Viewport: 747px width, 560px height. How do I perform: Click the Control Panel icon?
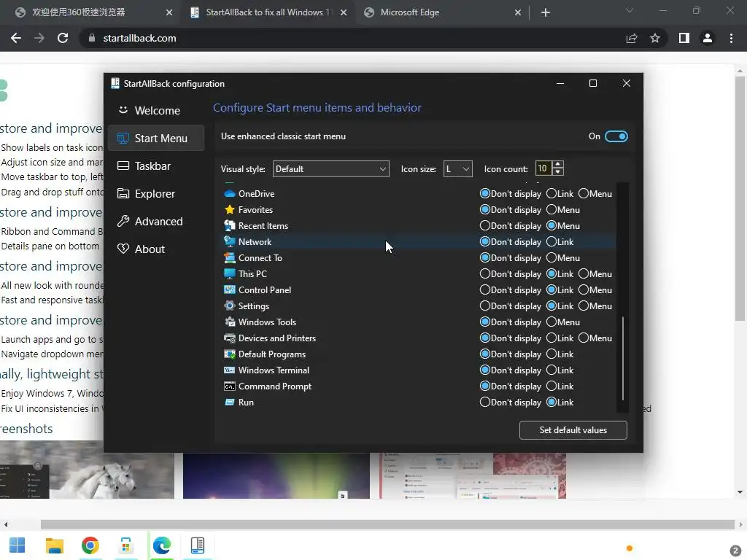[x=230, y=289]
